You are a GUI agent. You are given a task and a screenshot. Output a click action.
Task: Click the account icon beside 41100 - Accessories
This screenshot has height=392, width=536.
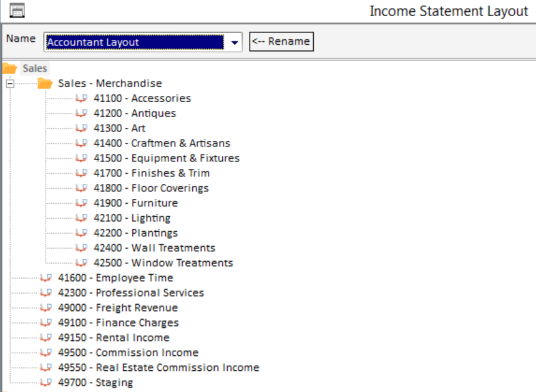pos(81,98)
